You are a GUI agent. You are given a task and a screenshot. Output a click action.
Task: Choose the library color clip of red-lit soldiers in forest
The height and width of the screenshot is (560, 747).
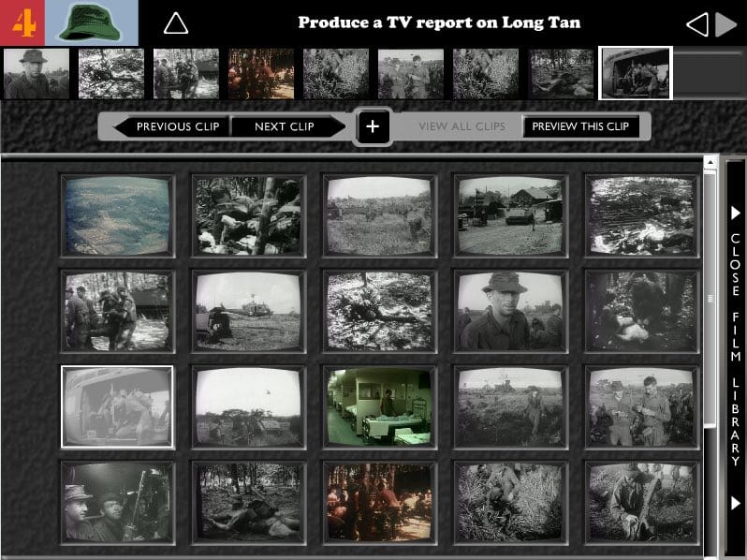pyautogui.click(x=380, y=503)
